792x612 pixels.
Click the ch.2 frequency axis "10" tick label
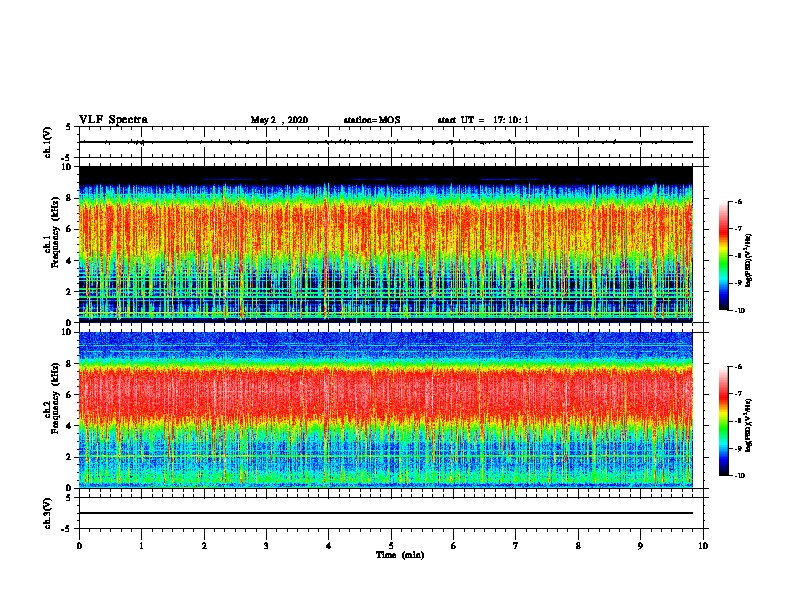[x=66, y=332]
